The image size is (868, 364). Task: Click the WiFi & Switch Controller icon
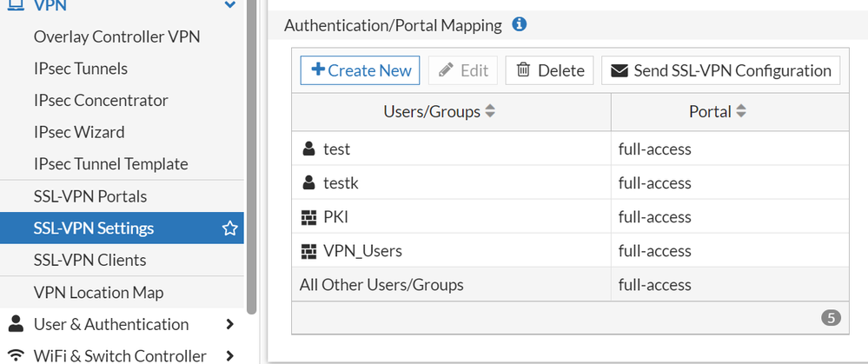[x=16, y=355]
